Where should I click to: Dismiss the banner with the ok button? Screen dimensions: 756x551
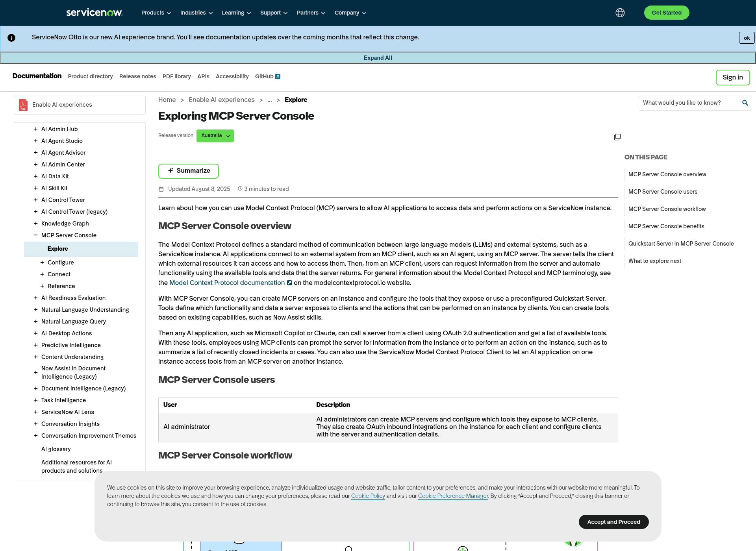point(747,38)
